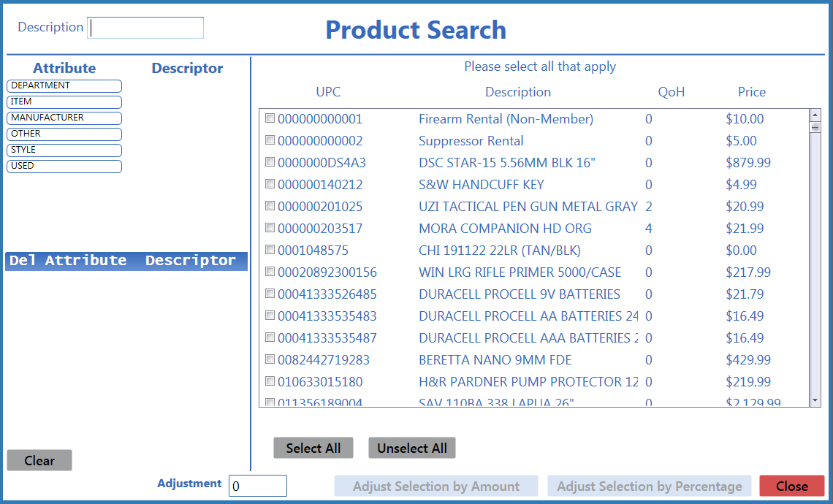Screen dimensions: 833x504
Task: Click the Clear button
Action: [39, 460]
